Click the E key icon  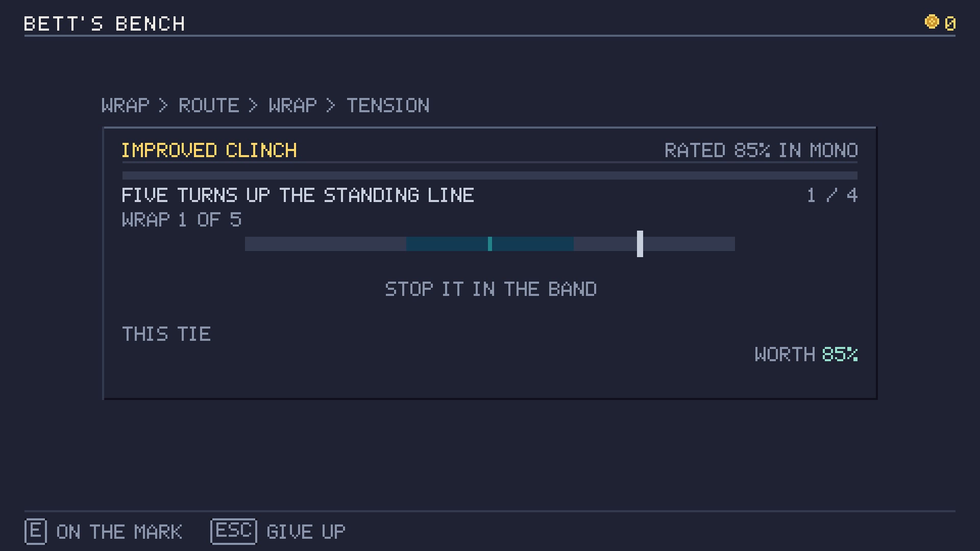36,532
